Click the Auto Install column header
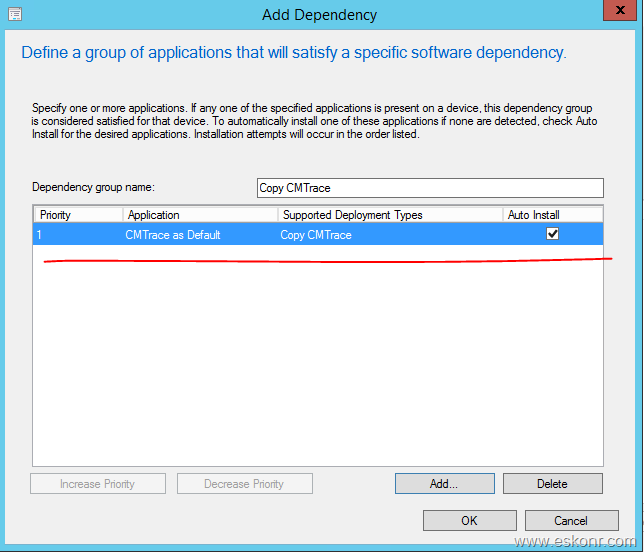 [553, 215]
